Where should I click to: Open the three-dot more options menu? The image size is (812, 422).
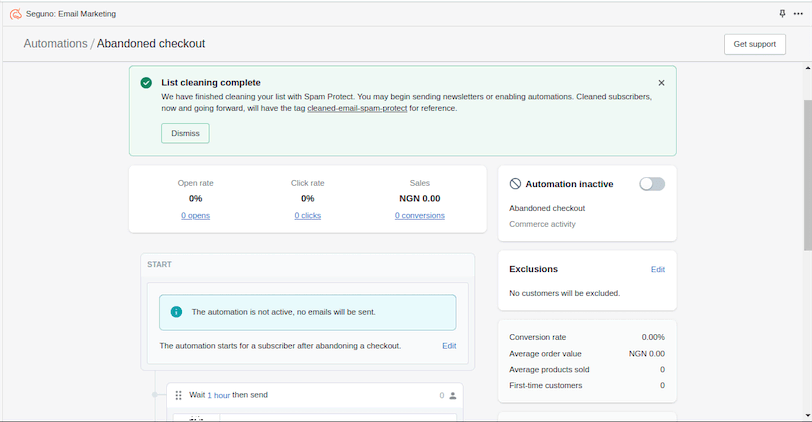pos(798,14)
